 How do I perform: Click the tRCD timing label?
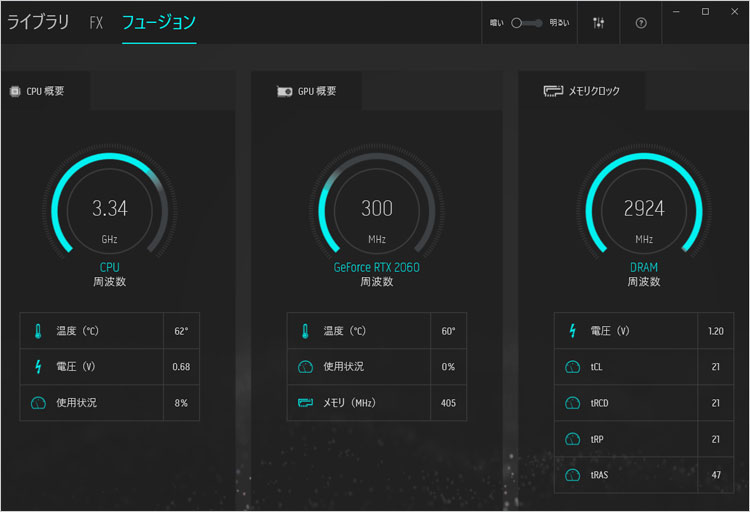(599, 403)
